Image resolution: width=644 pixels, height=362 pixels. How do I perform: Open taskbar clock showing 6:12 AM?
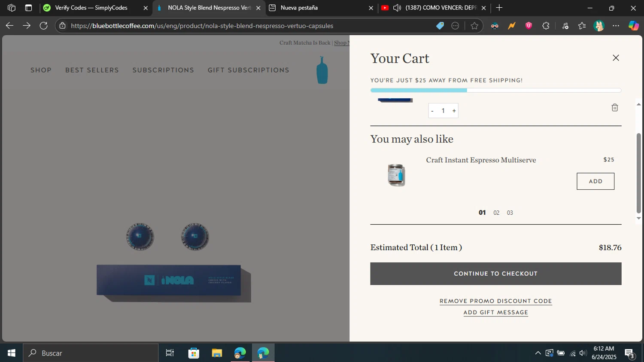(604, 353)
